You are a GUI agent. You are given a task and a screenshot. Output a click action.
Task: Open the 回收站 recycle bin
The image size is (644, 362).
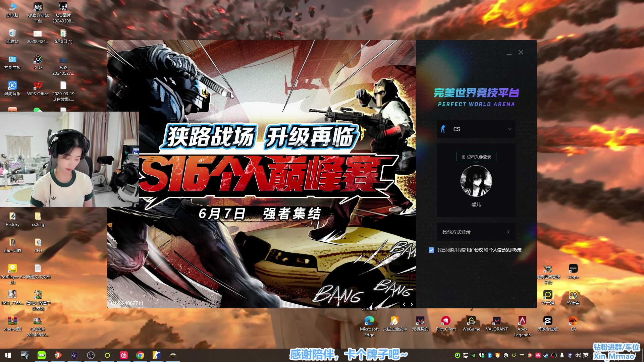click(x=12, y=36)
